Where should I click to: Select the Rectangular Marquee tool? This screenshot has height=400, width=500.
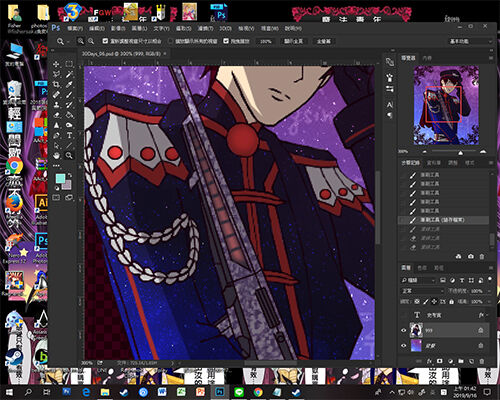click(x=69, y=64)
